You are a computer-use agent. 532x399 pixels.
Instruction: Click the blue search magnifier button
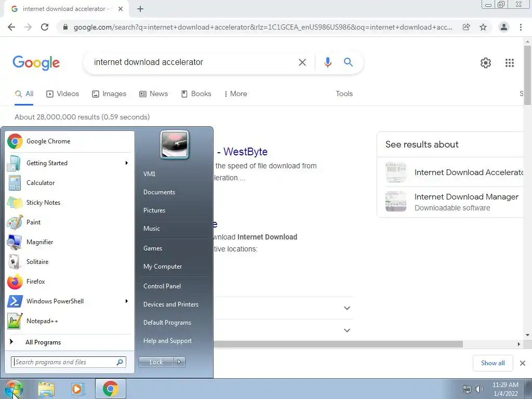[348, 62]
